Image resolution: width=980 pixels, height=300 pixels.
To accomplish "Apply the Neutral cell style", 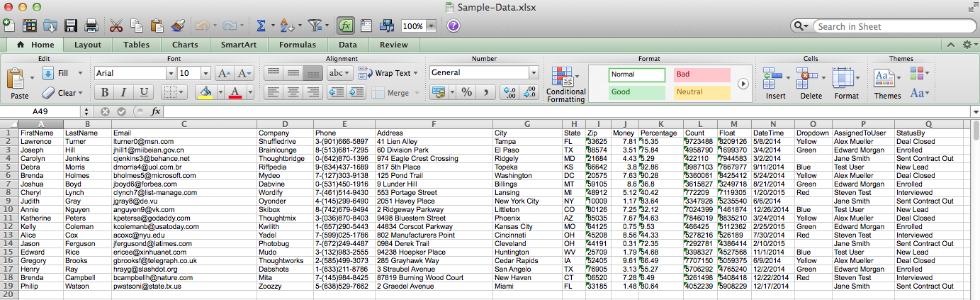I will tap(702, 92).
